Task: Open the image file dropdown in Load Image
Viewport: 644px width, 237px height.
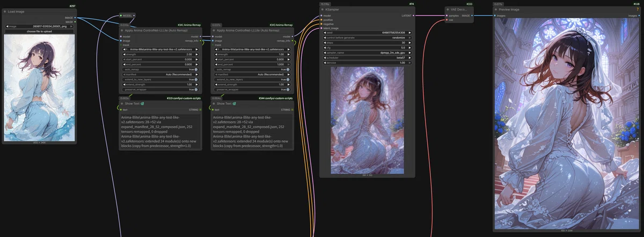Action: coord(39,26)
